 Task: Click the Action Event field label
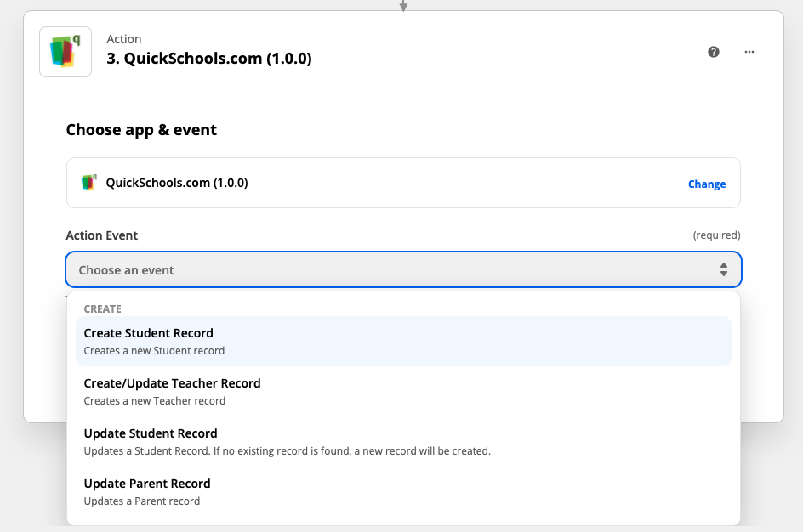[x=102, y=235]
